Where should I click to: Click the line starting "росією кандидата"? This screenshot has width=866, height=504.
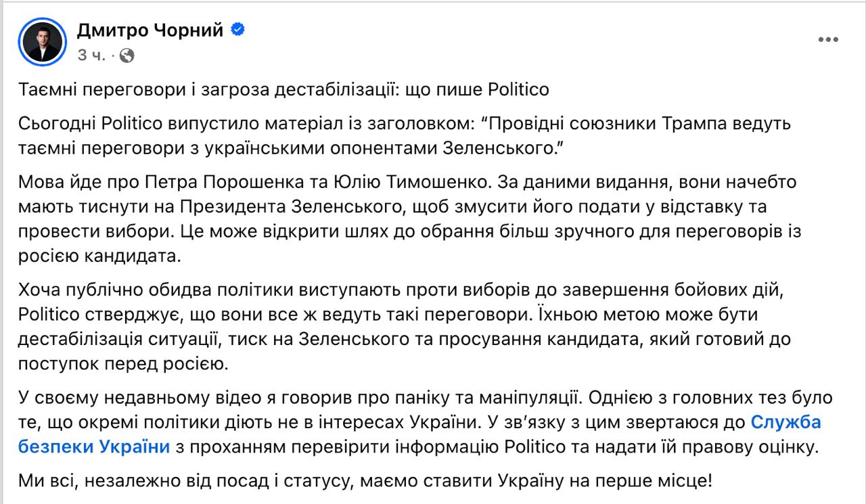click(101, 256)
